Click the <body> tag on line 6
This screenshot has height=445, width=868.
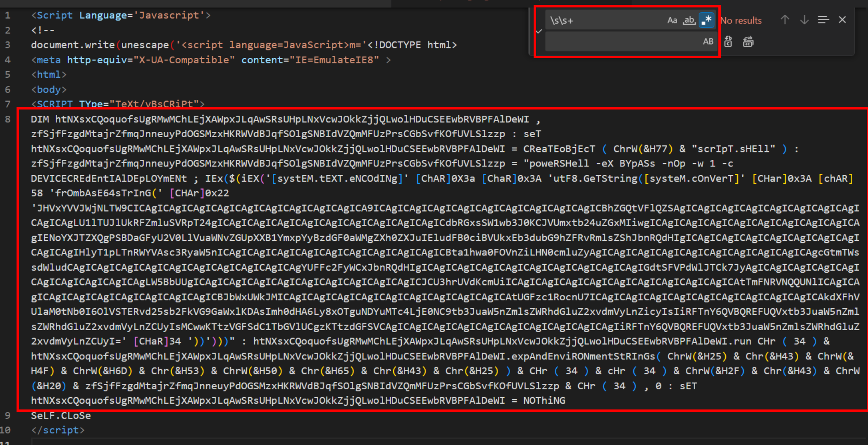[x=49, y=90]
